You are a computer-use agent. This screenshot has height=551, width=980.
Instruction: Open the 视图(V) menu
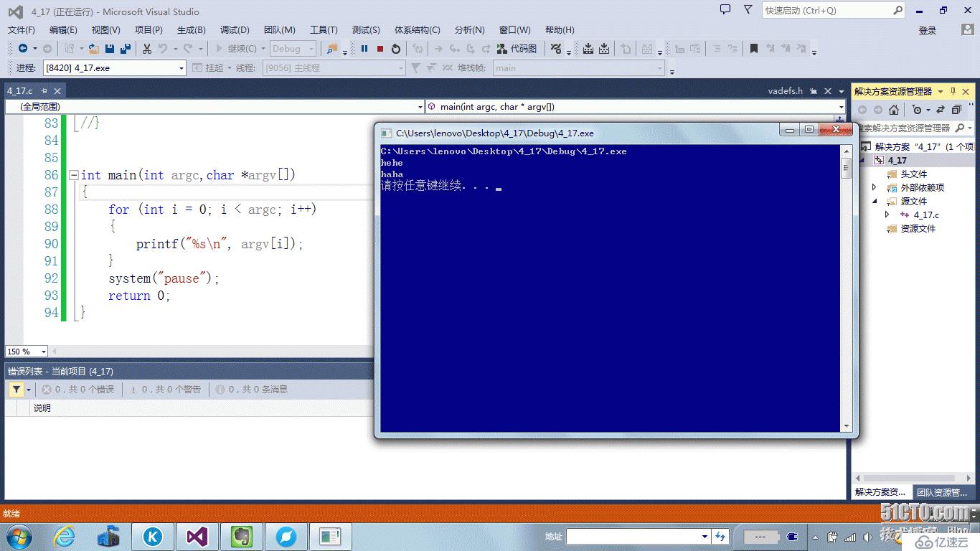click(105, 29)
